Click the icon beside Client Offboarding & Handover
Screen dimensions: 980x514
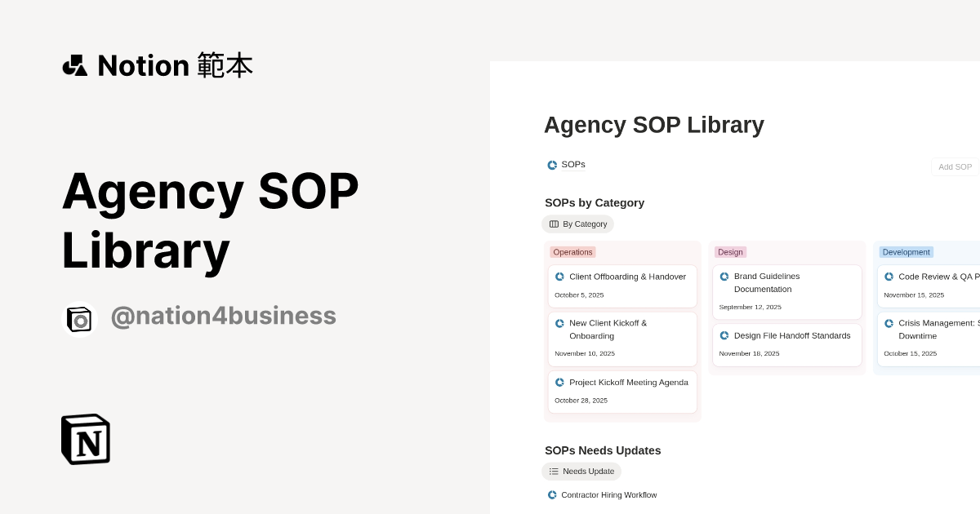(x=559, y=277)
